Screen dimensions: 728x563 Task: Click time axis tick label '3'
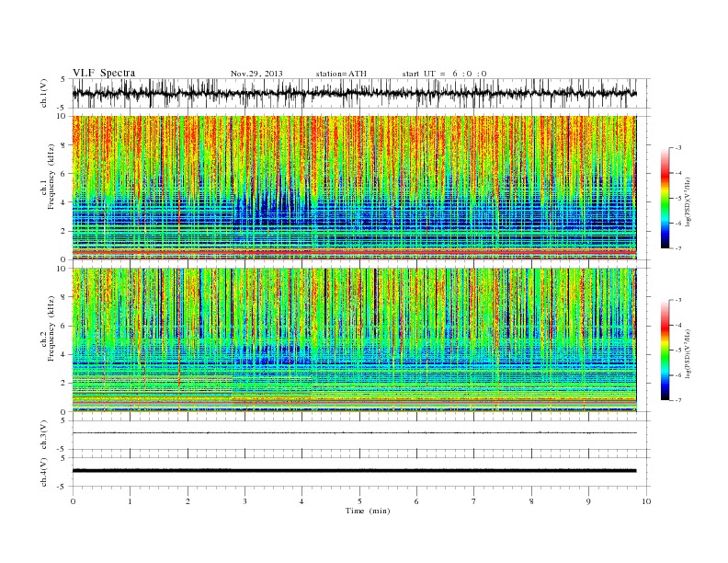tap(245, 501)
